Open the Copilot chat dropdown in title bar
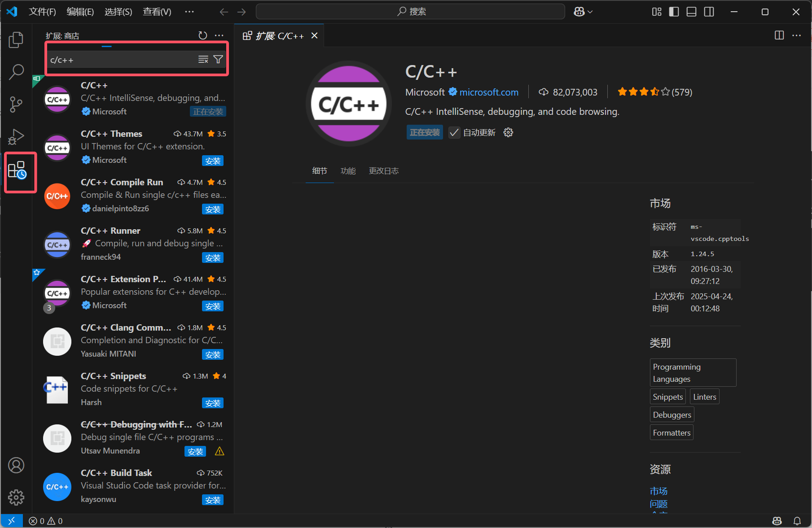Image resolution: width=812 pixels, height=528 pixels. click(x=583, y=12)
